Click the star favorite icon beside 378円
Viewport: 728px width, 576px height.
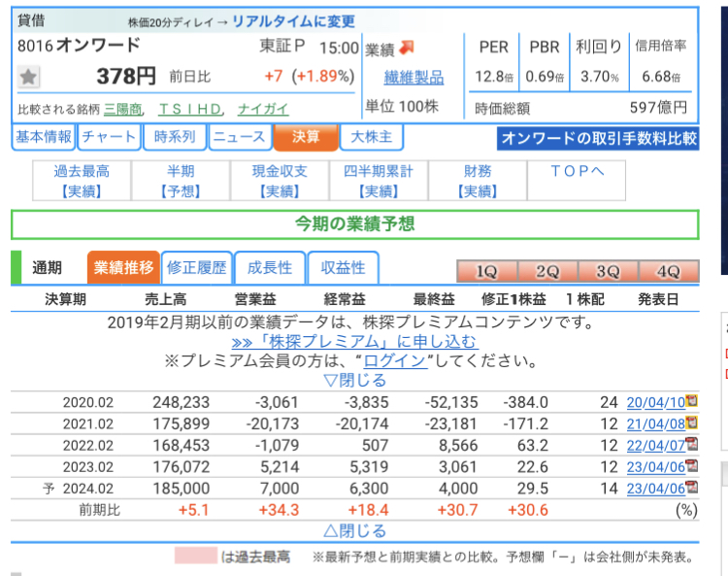[x=28, y=77]
